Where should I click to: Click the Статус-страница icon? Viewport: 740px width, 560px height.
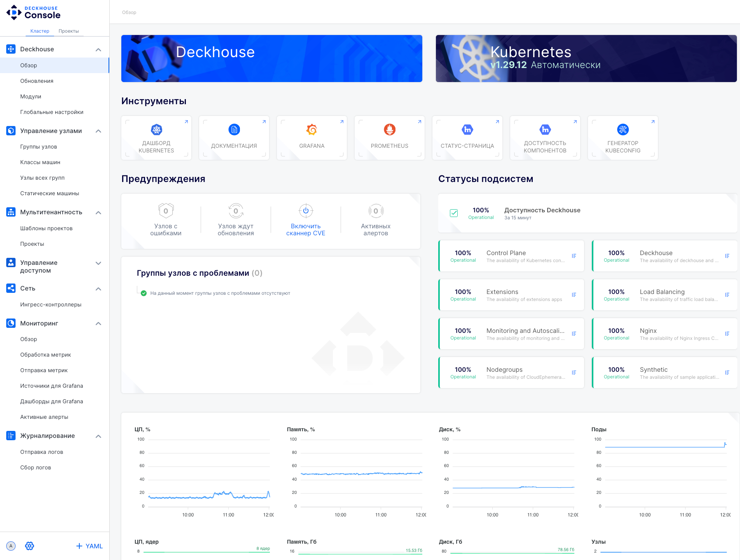[x=467, y=129]
